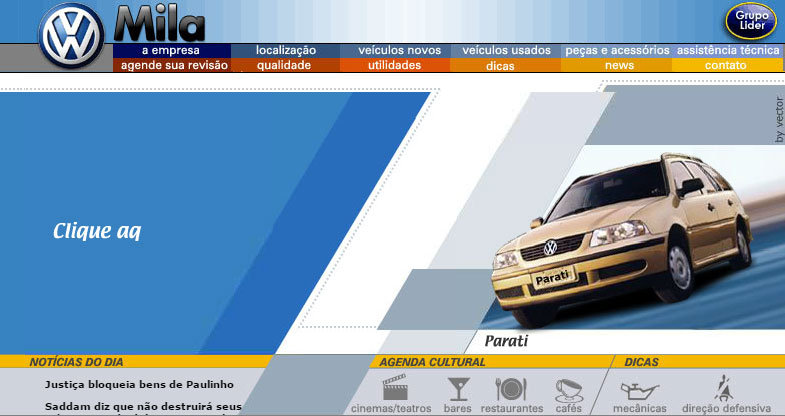Click the 'restaurantes' label
Screen dimensions: 785x416
[512, 408]
